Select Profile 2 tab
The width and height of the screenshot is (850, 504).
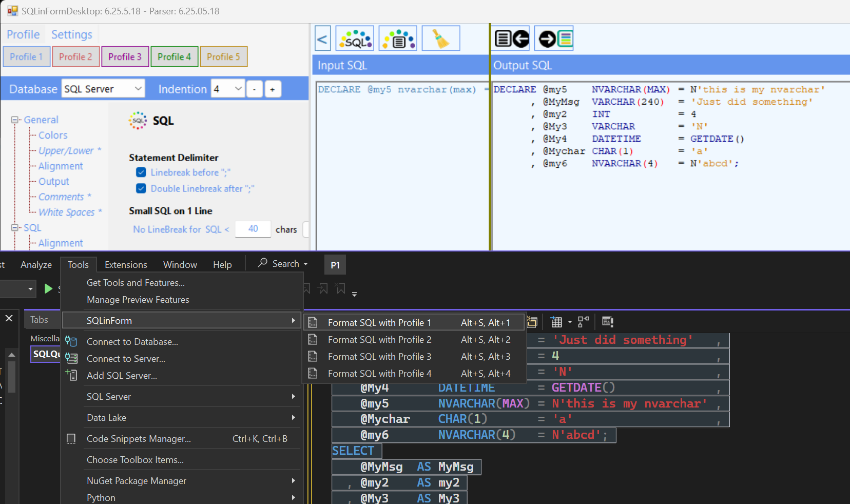75,56
